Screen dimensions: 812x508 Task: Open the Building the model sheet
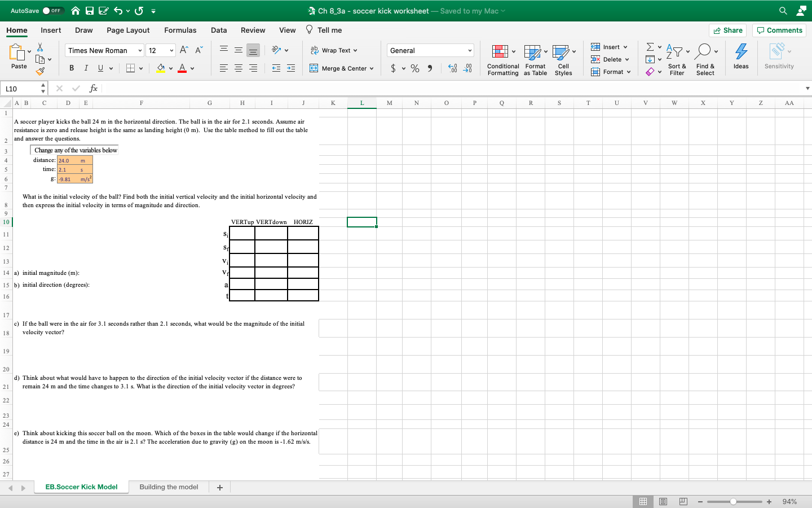[x=169, y=487]
